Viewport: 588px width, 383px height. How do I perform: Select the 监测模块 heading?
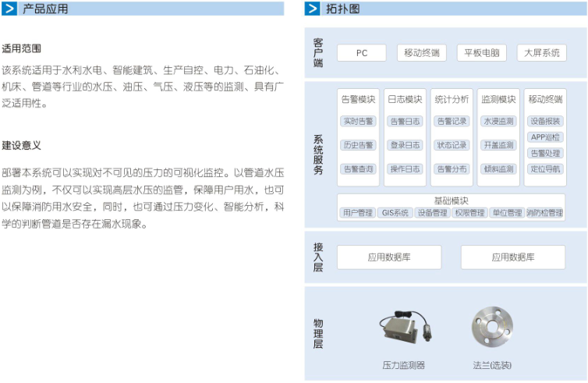(x=498, y=99)
